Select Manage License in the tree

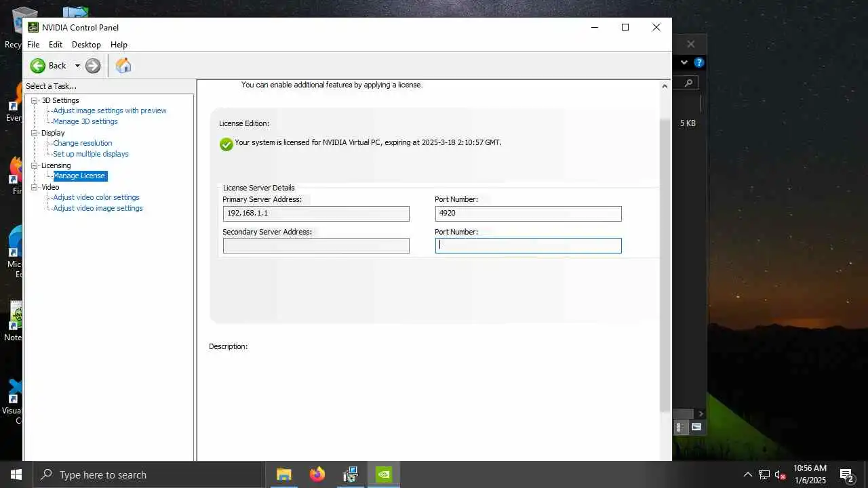[79, 176]
